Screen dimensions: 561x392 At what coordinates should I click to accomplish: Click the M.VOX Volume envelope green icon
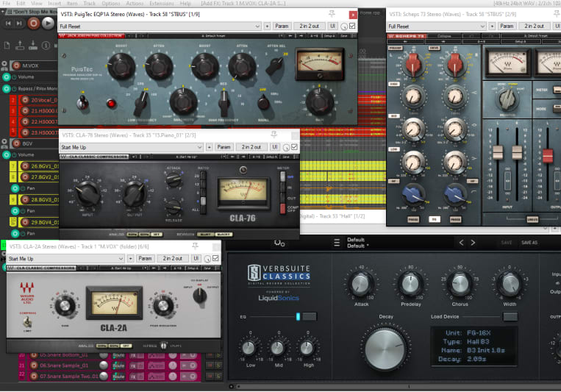[7, 77]
